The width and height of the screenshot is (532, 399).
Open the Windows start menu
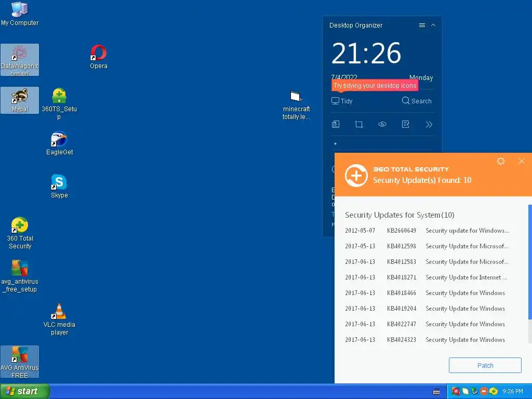pos(25,391)
